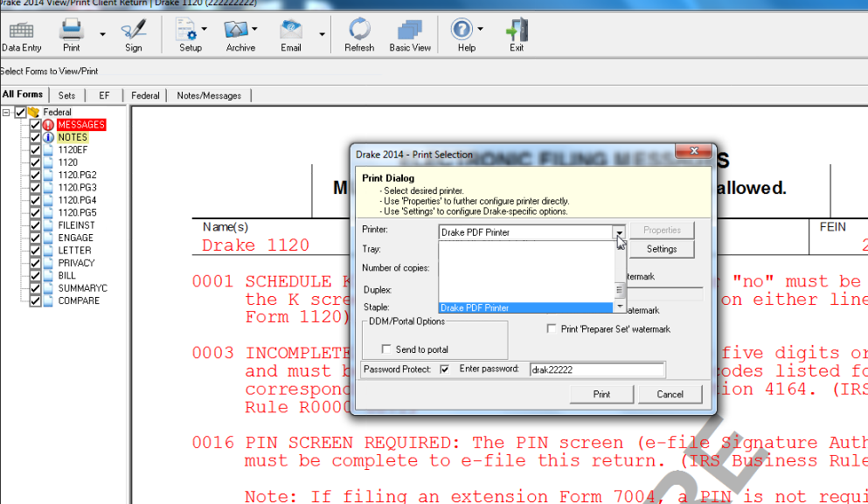Click the red MESSAGES alert icon
The width and height of the screenshot is (868, 504).
pos(49,125)
